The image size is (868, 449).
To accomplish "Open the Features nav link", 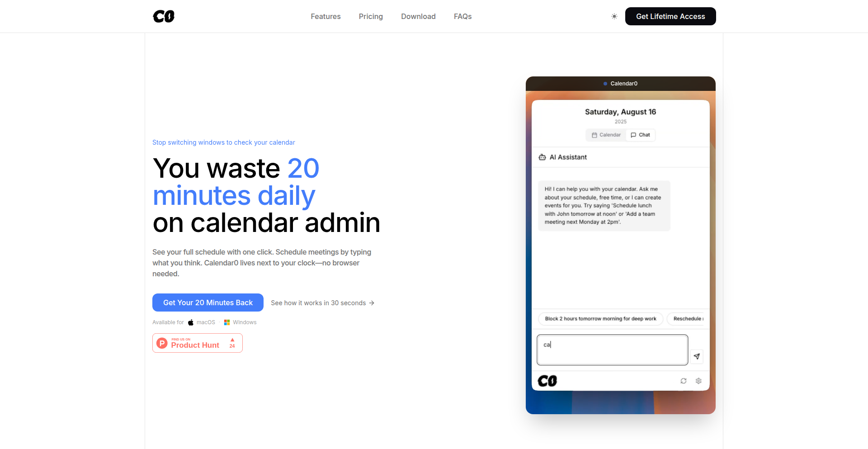I will [325, 16].
